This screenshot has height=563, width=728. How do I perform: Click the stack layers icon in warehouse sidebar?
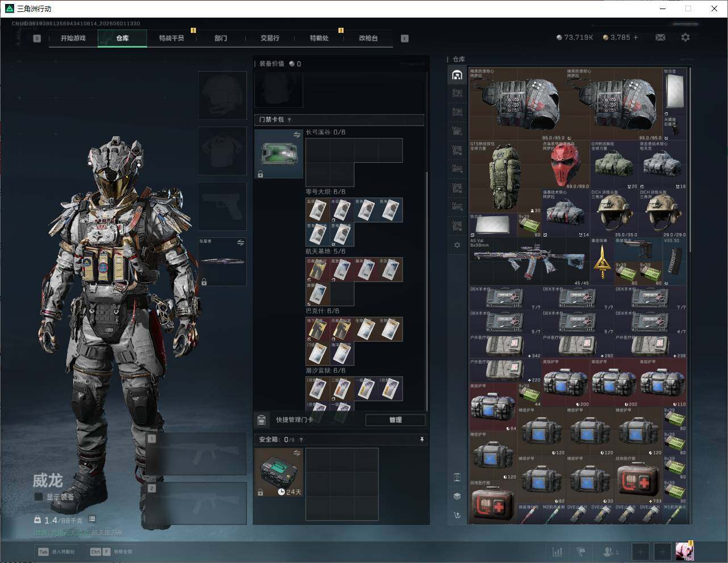tap(457, 496)
